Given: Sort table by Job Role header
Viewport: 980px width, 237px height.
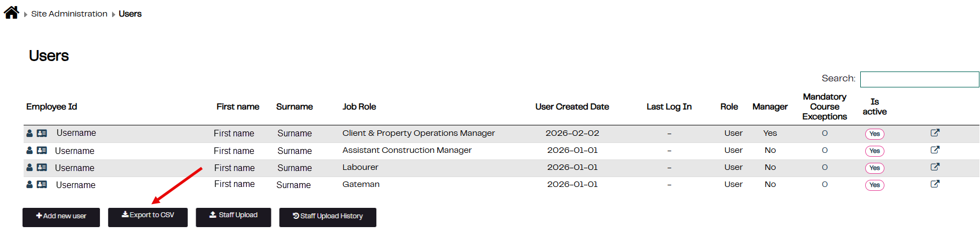Looking at the screenshot, I should pyautogui.click(x=359, y=107).
